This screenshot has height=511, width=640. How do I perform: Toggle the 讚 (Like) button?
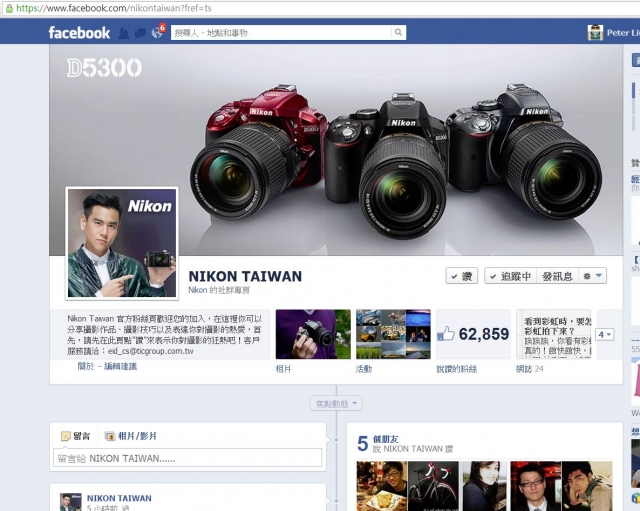462,276
